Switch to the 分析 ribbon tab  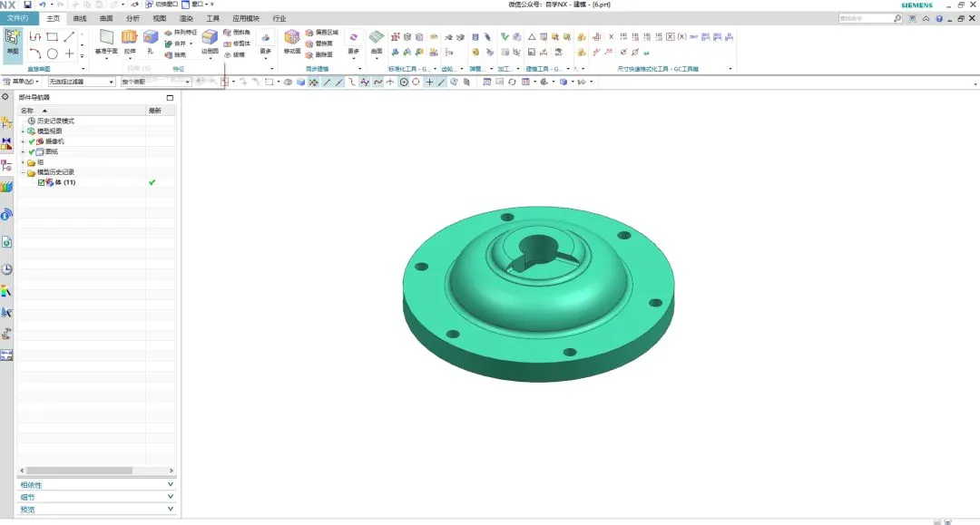(x=133, y=19)
